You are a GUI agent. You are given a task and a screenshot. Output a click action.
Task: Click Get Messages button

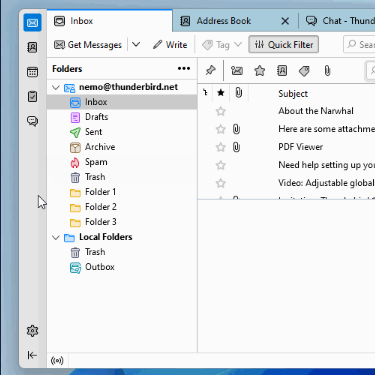tap(88, 45)
